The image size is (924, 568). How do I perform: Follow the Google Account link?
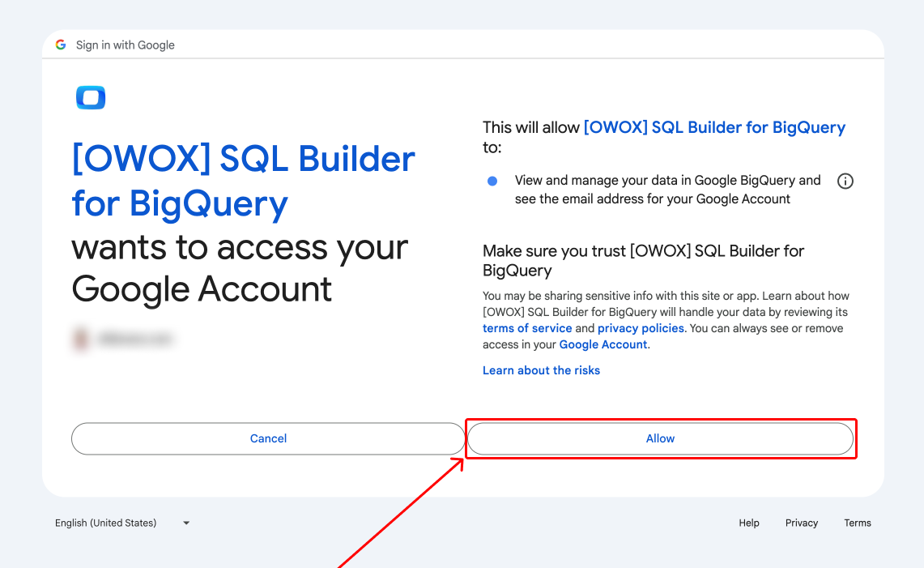603,344
